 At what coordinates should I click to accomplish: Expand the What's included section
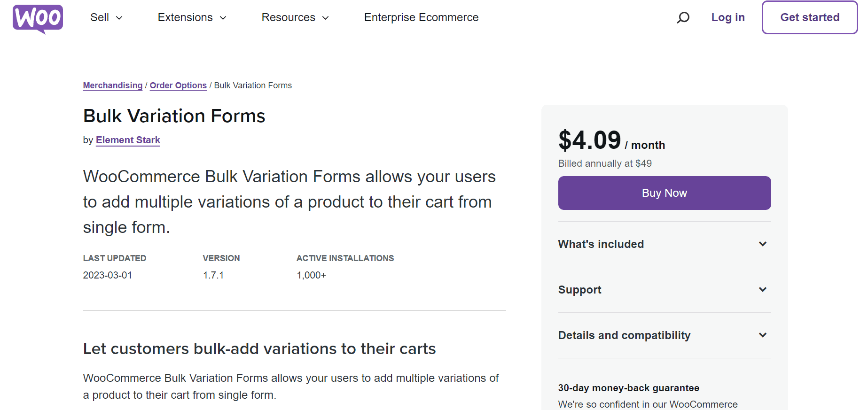point(664,244)
